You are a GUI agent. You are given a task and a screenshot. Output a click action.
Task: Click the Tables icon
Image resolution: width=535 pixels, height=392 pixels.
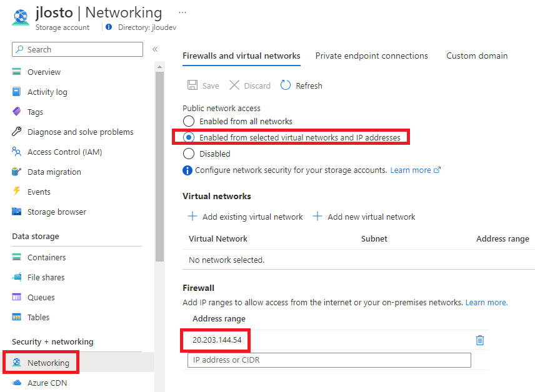point(16,317)
